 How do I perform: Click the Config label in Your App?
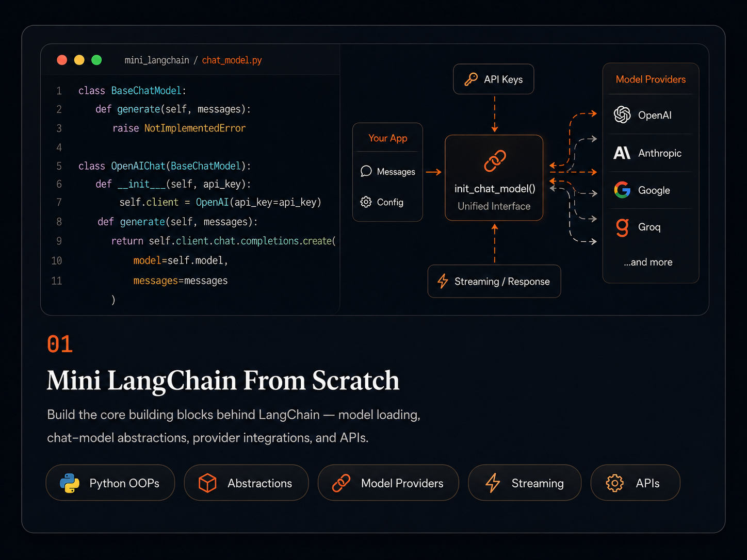click(x=390, y=202)
